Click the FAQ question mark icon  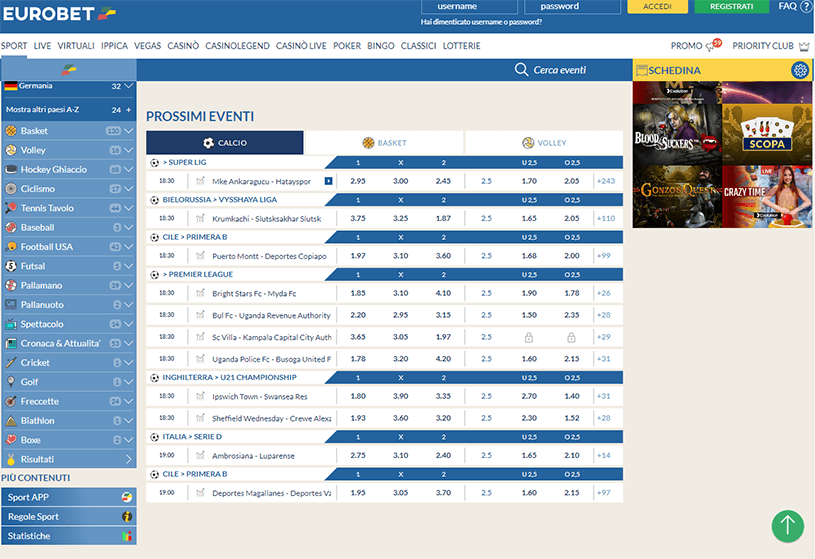pos(806,7)
